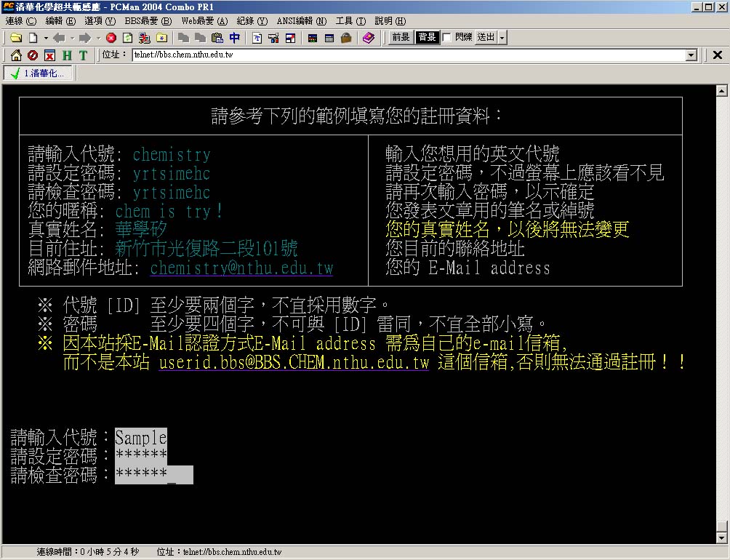Expand the address bar dropdown
Image resolution: width=730 pixels, height=560 pixels.
(691, 55)
